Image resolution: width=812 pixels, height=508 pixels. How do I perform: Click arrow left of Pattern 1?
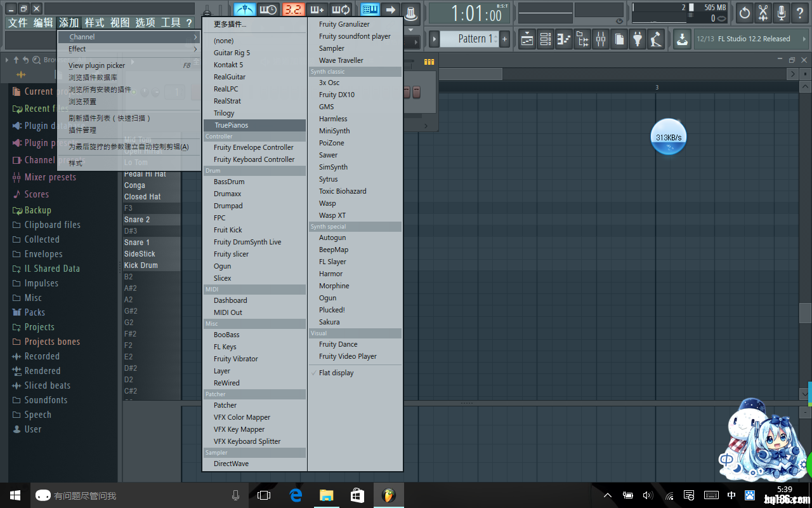(435, 39)
